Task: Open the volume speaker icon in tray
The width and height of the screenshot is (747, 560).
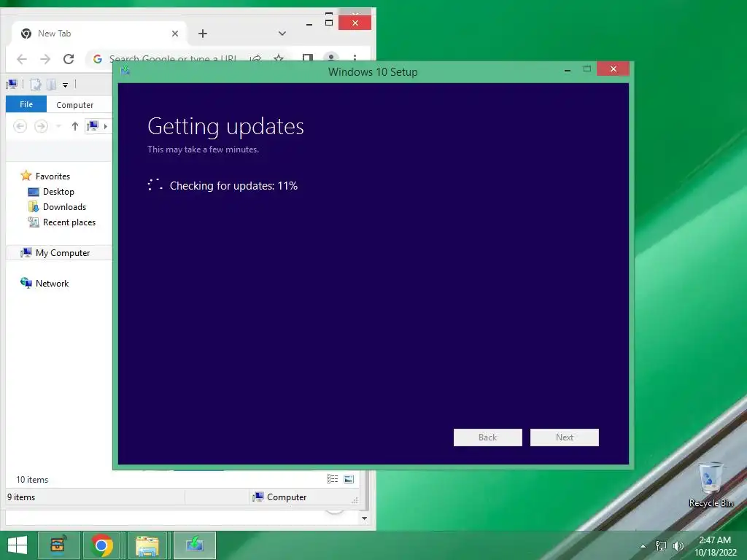Action: 678,546
